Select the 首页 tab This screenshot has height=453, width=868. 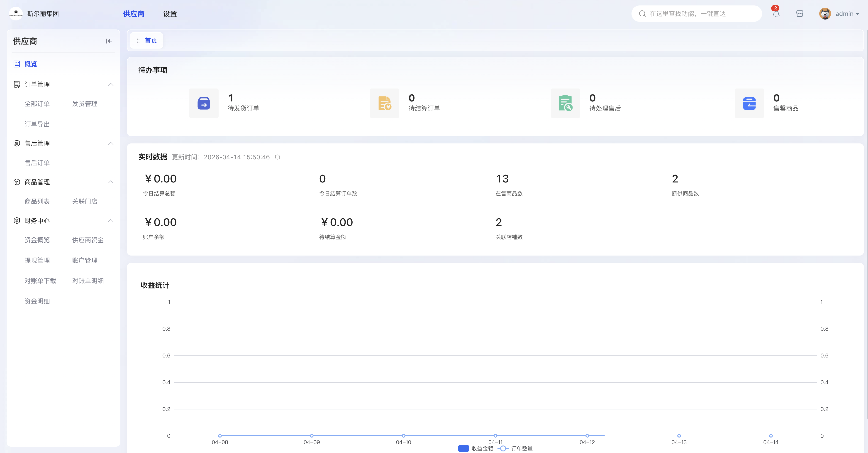pos(151,40)
